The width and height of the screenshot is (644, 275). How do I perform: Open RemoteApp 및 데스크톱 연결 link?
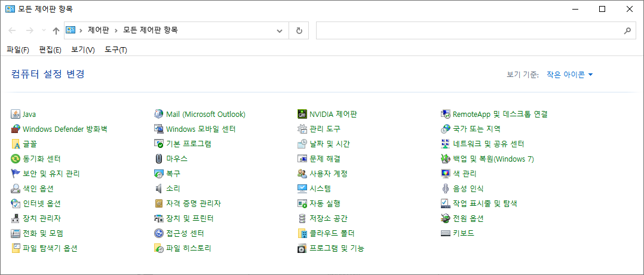coord(500,114)
